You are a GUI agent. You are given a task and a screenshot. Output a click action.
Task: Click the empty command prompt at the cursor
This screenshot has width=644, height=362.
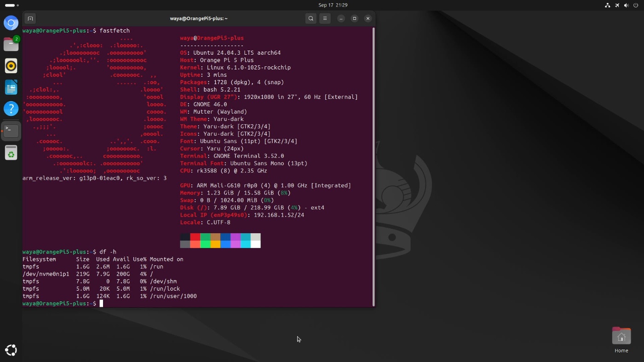101,304
